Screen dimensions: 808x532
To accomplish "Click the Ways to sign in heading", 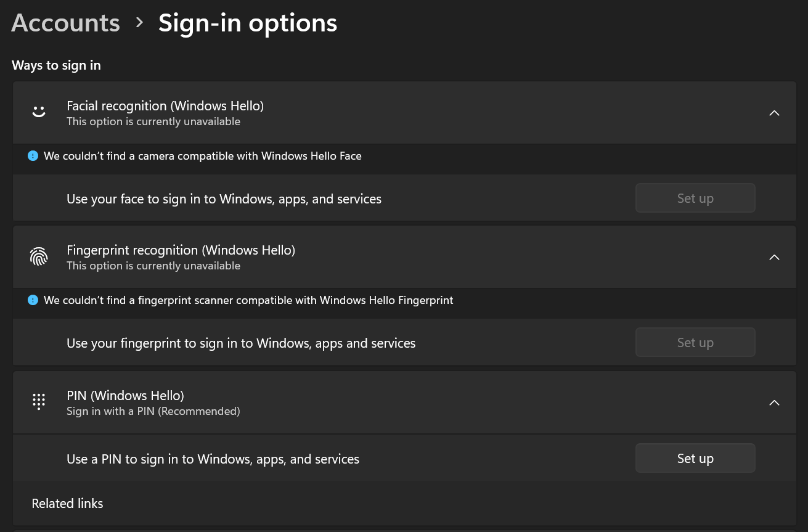I will (56, 65).
